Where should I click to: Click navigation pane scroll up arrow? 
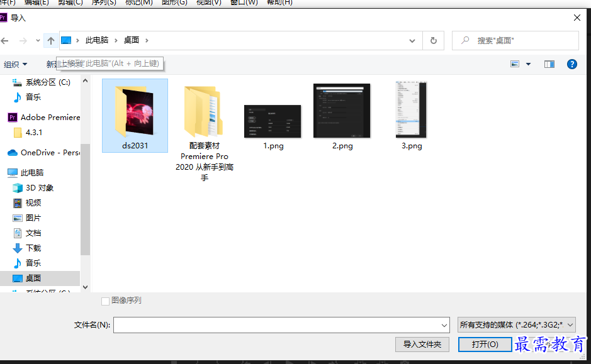(85, 80)
